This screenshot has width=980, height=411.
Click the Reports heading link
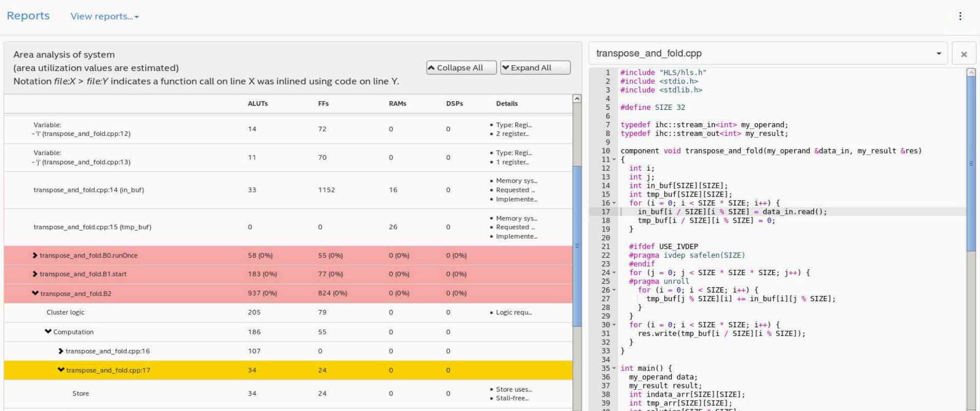click(x=28, y=16)
